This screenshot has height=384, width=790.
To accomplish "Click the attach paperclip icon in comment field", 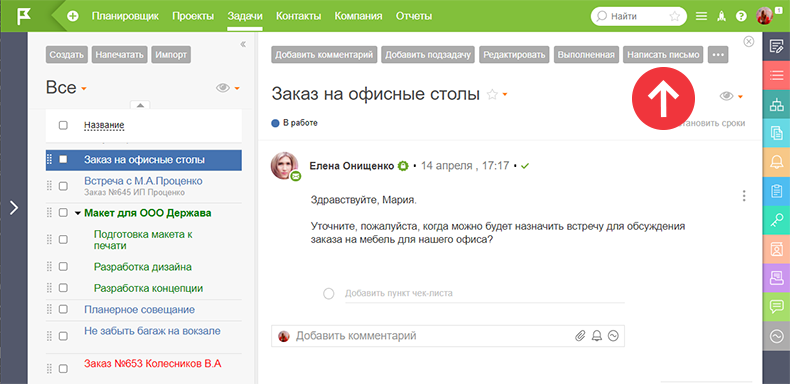I will (x=580, y=336).
